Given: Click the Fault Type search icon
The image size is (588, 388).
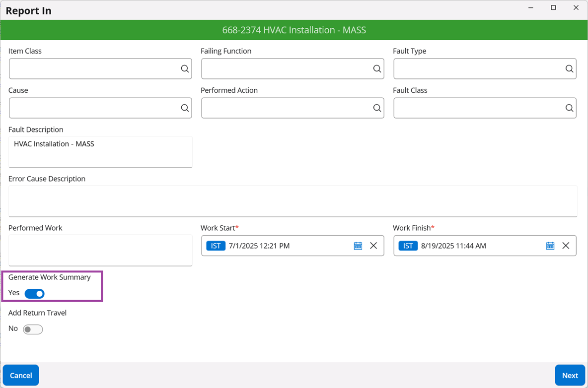Looking at the screenshot, I should click(569, 69).
